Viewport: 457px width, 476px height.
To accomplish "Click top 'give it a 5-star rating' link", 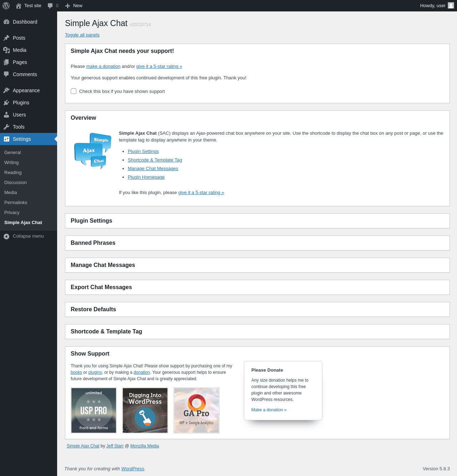I will coord(159,66).
